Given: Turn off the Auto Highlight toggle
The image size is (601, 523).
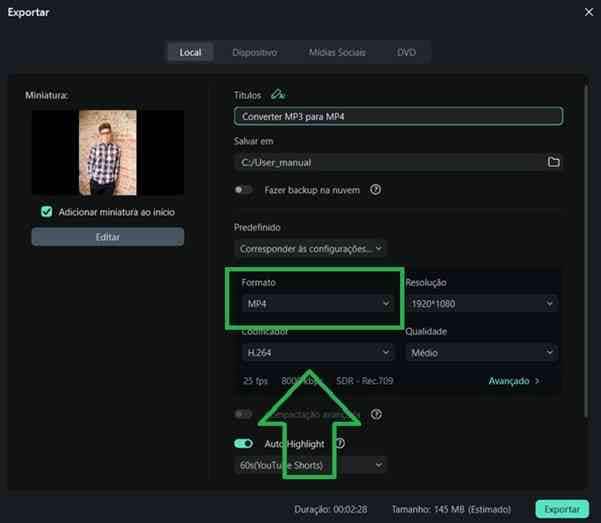Looking at the screenshot, I should click(243, 444).
